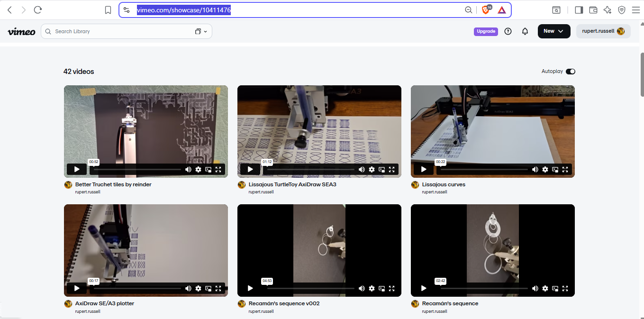Enter fullscreen on Better Truchet tiles video

pyautogui.click(x=218, y=169)
